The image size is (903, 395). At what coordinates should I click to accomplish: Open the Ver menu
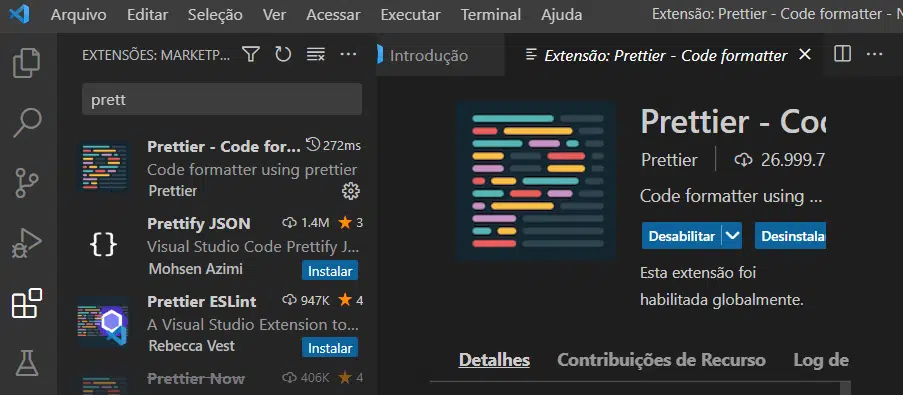274,14
